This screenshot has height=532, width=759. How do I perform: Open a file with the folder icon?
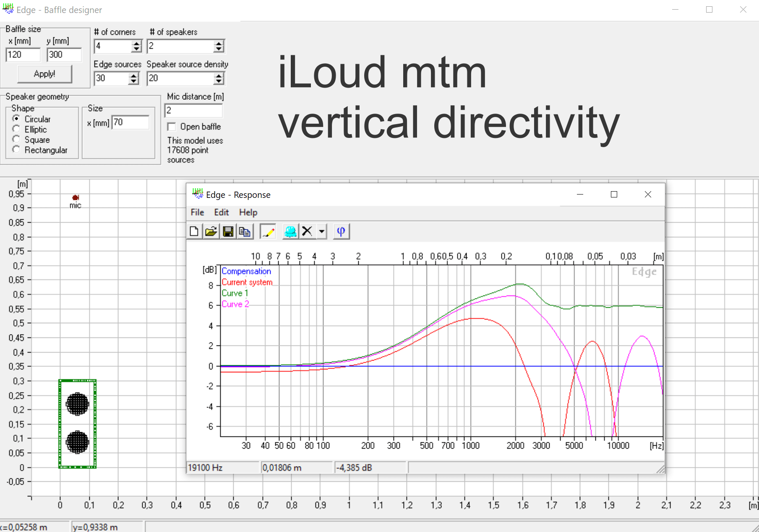pos(211,231)
